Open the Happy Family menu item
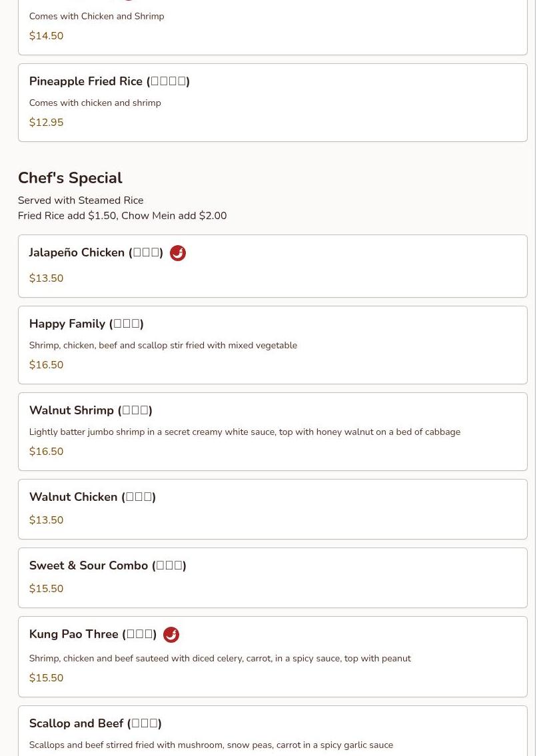 86,324
